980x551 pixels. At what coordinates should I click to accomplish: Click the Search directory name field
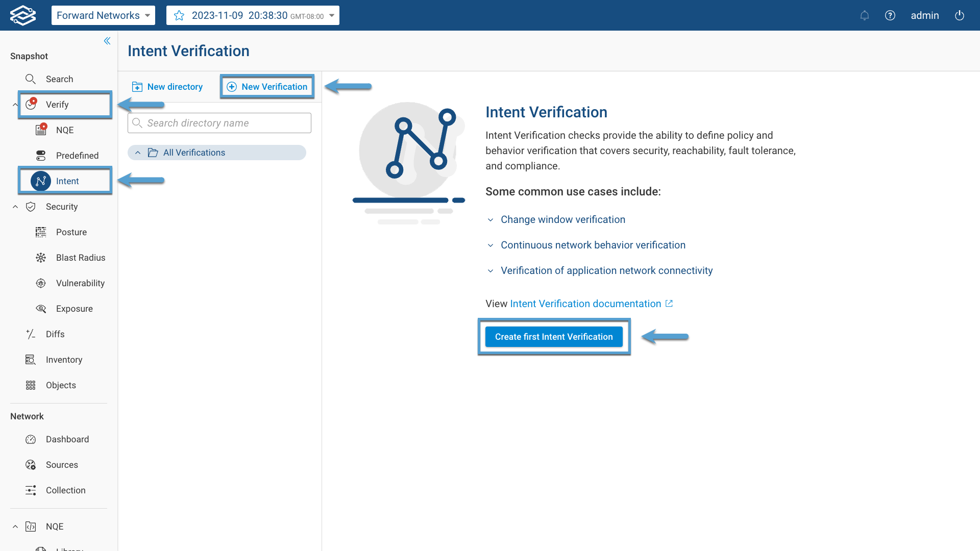tap(219, 123)
